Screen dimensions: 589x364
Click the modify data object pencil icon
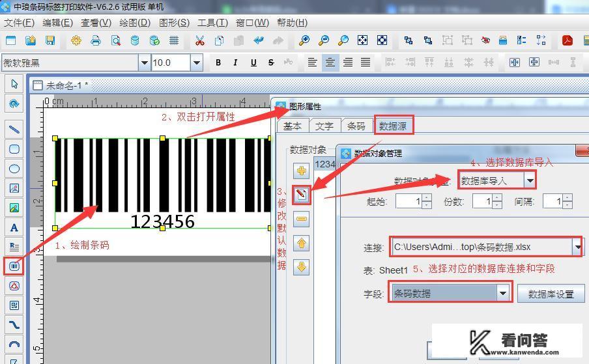coord(301,195)
